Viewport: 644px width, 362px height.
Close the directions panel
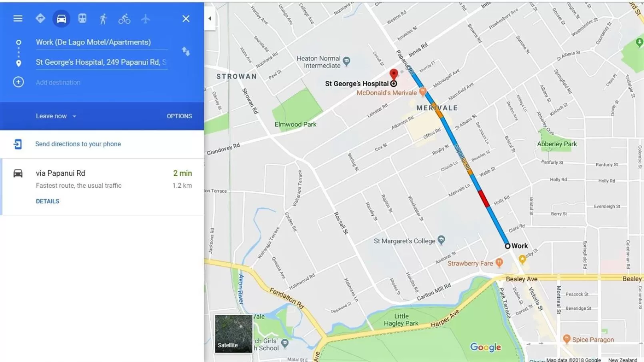pos(186,18)
